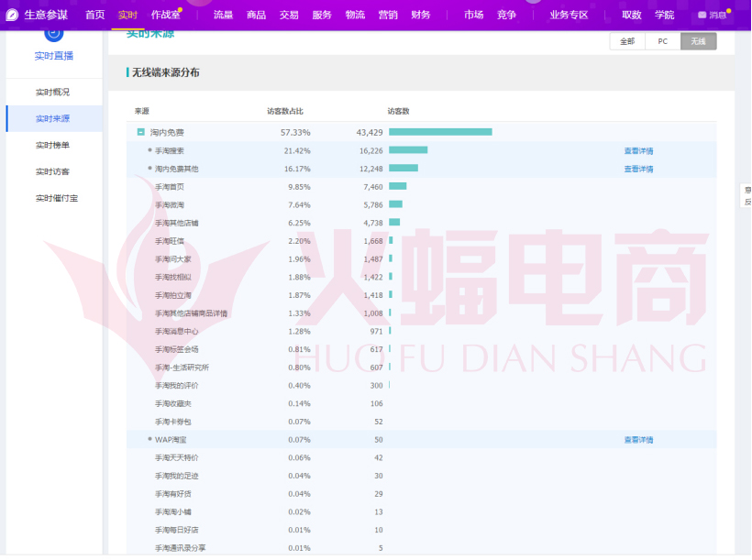Screen dimensions: 752x560
Task: Click the 手淘问大家 source row
Action: 422,258
